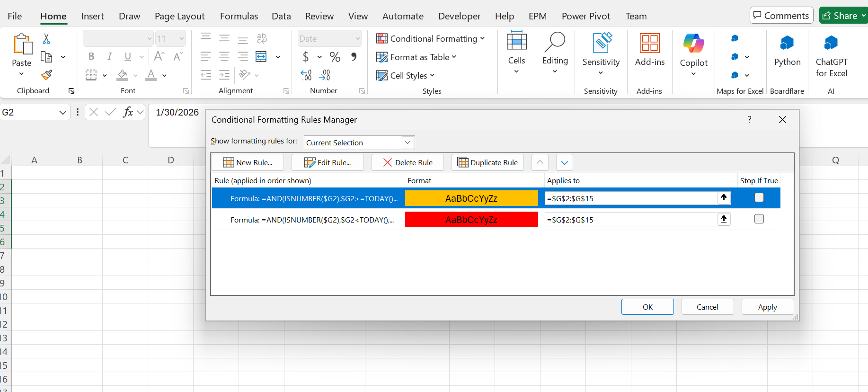The height and width of the screenshot is (392, 868).
Task: Open the Editing magnifier menu
Action: (555, 53)
